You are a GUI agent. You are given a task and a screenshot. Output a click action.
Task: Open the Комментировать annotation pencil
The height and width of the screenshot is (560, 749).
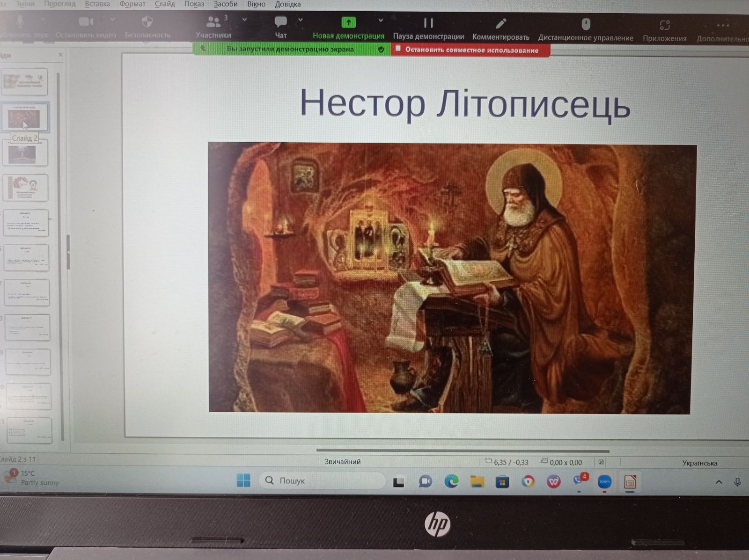[x=501, y=23]
